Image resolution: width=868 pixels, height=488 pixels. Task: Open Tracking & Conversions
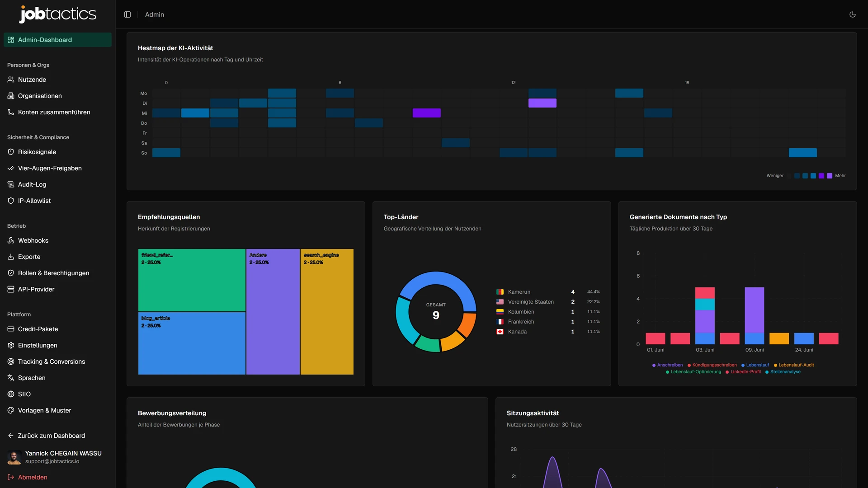[57, 361]
